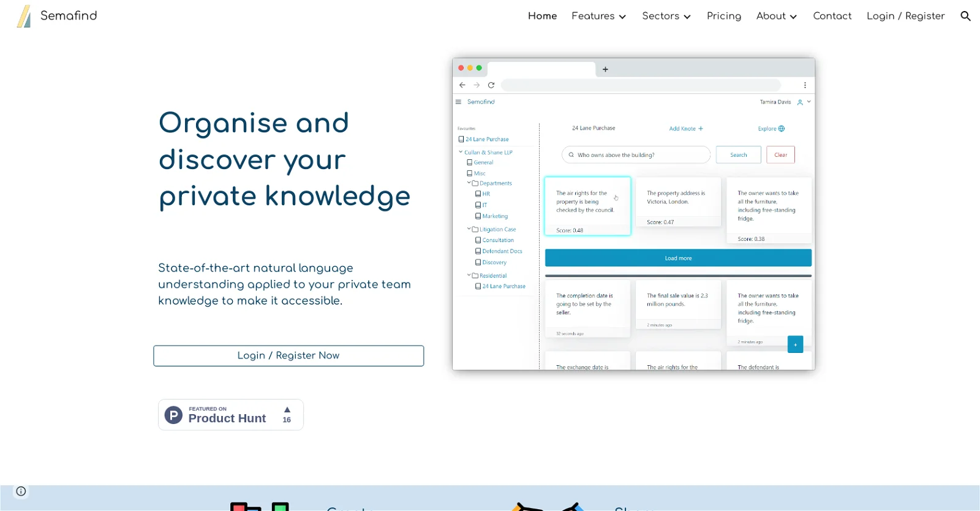
Task: Select 24 Lane Purchase under Favourites
Action: (484, 139)
